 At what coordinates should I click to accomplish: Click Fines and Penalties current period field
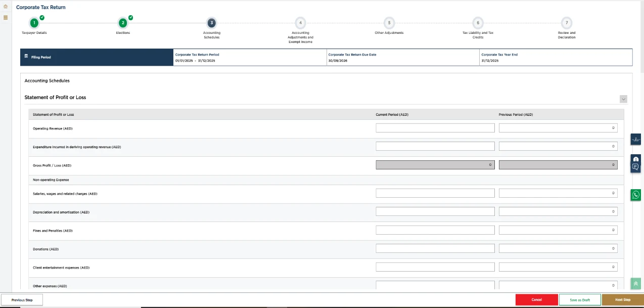pyautogui.click(x=435, y=230)
